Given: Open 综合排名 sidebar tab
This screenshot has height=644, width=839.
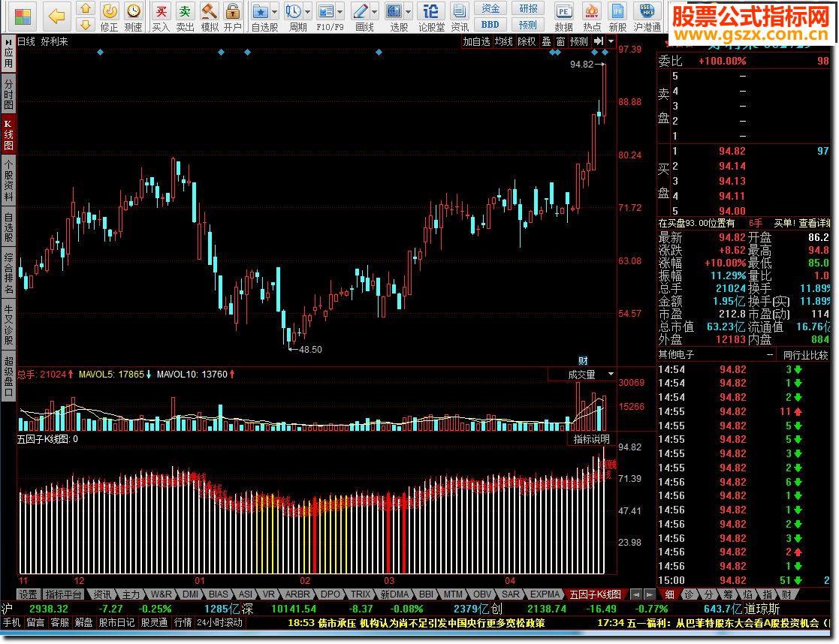Looking at the screenshot, I should click(8, 273).
